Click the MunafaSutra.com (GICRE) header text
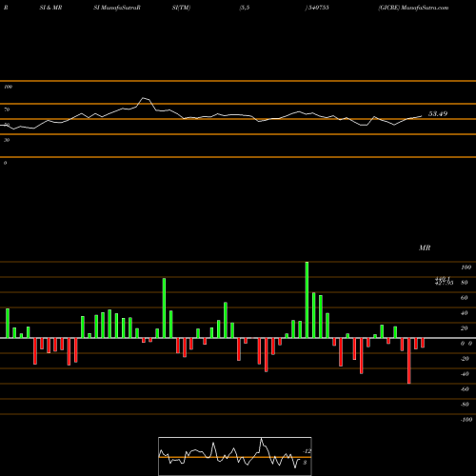476x476 pixels. tap(413, 8)
